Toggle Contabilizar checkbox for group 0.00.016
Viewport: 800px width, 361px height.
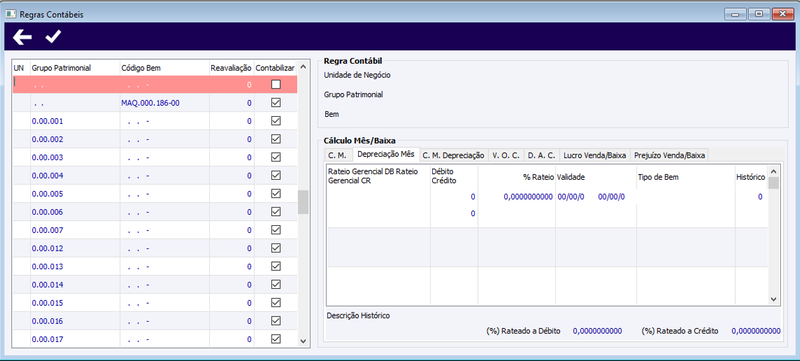tap(276, 321)
